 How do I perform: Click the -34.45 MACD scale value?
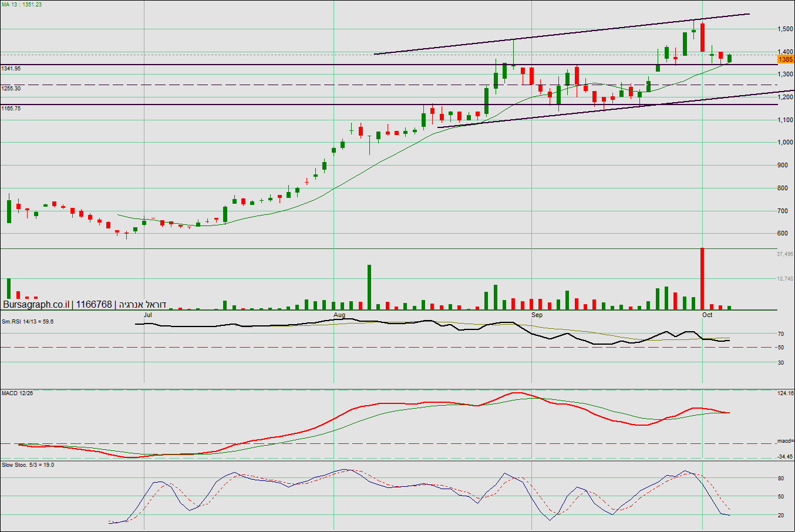[x=785, y=456]
